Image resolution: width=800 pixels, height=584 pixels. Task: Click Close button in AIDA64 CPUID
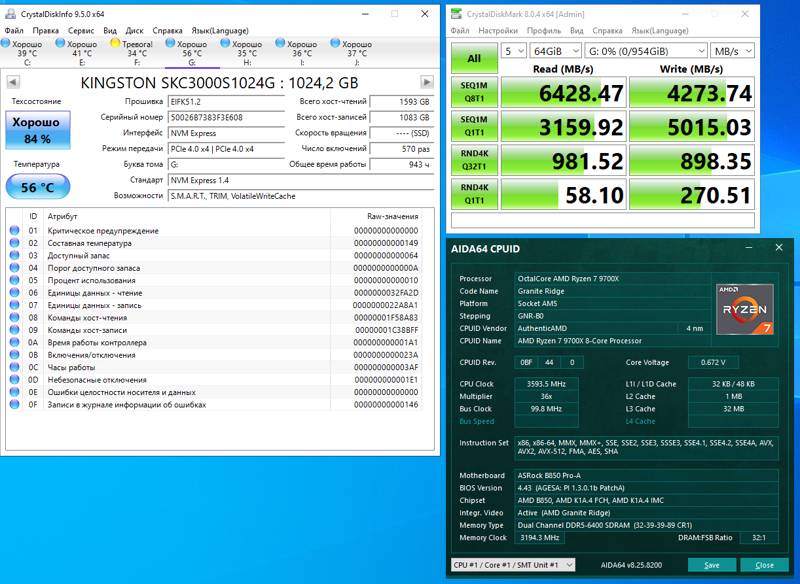click(x=764, y=565)
